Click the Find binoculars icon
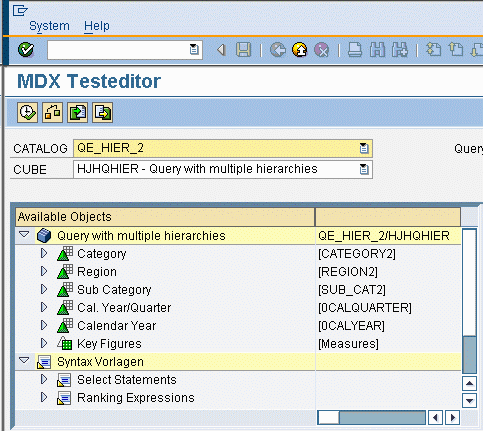The image size is (483, 431). coord(377,50)
